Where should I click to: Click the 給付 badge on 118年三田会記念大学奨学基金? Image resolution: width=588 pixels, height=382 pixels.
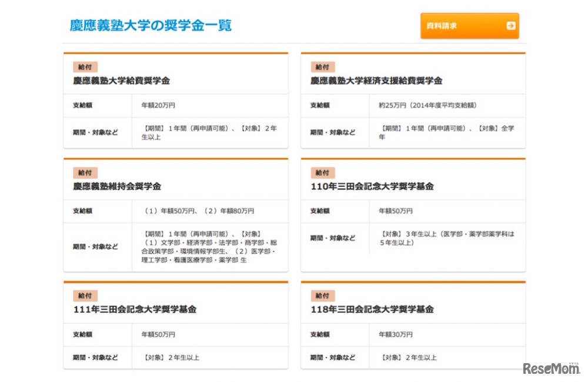[x=322, y=296]
